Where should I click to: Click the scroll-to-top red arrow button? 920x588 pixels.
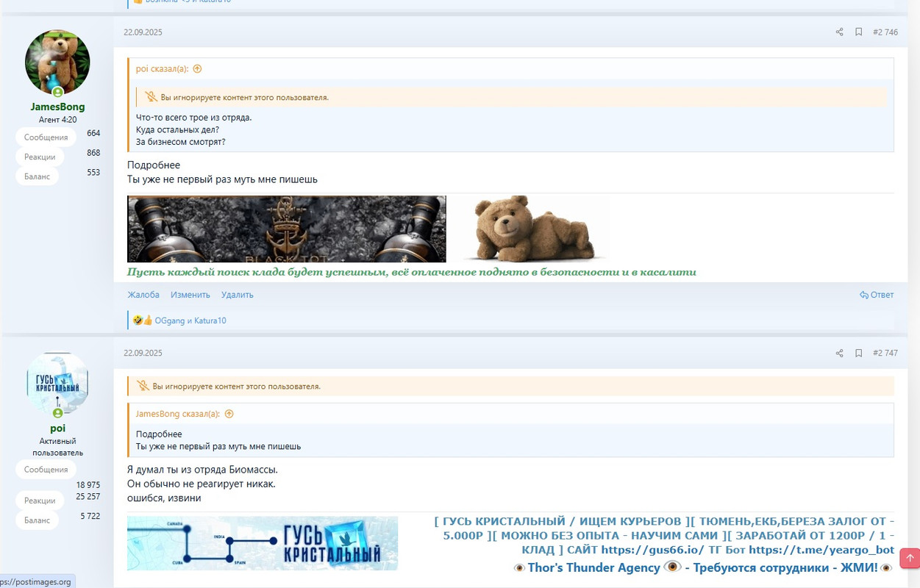pyautogui.click(x=910, y=558)
